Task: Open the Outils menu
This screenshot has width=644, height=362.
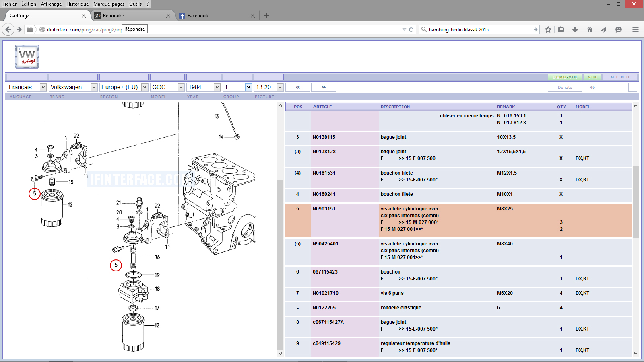Action: (x=135, y=4)
